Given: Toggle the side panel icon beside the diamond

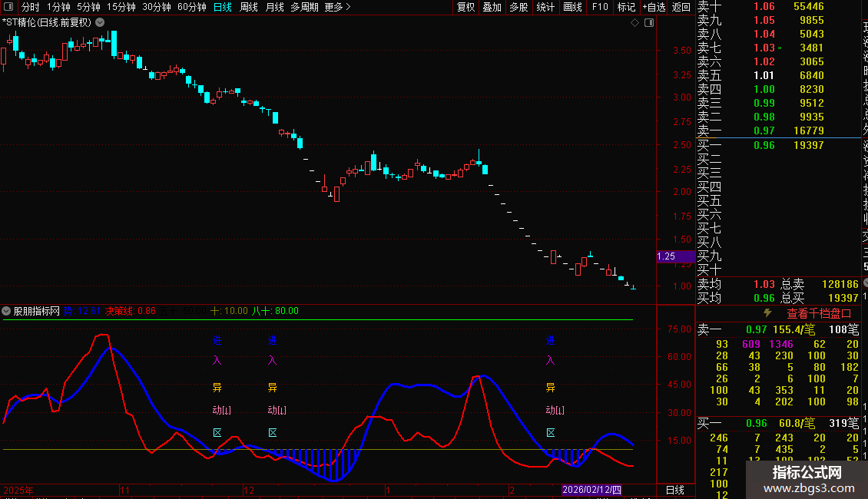Looking at the screenshot, I should pos(649,23).
